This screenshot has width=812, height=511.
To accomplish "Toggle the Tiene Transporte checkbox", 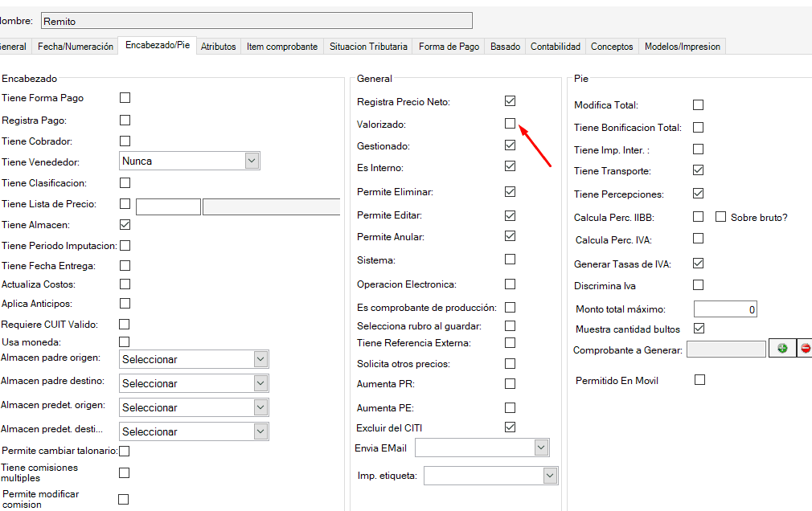I will click(698, 170).
